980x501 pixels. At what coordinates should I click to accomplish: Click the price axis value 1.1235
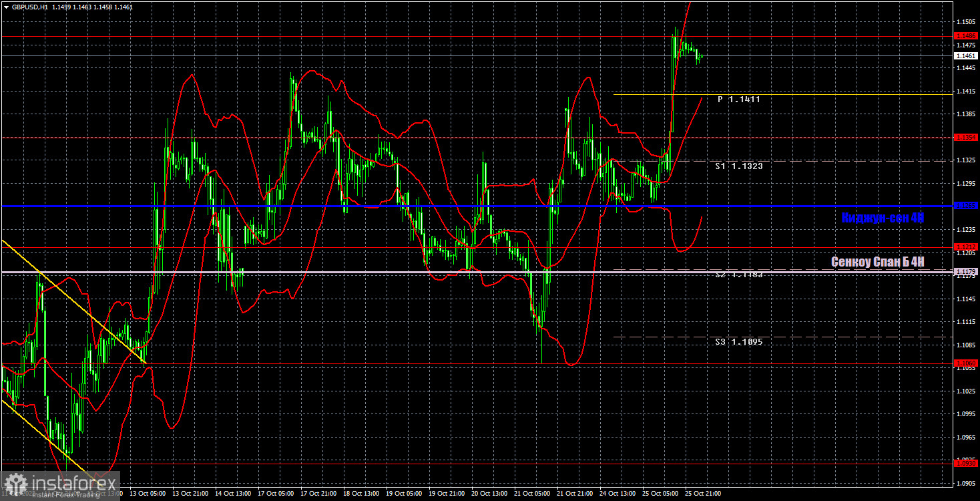966,229
